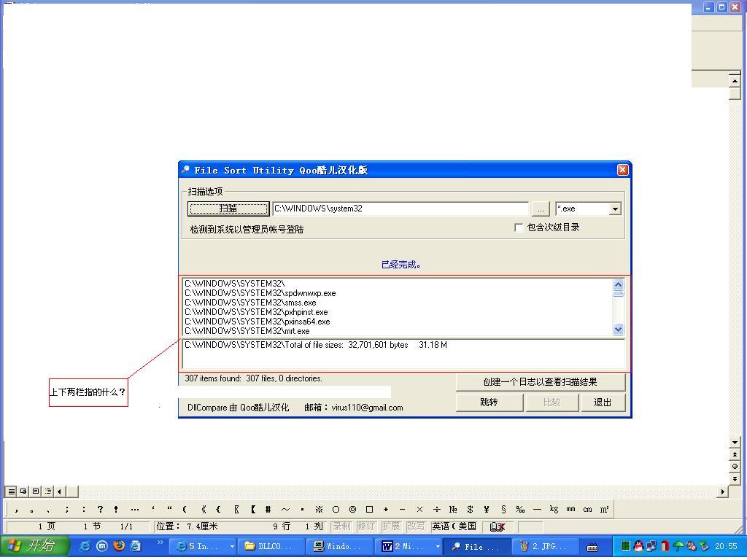Viewport: 747px width, 560px height.
Task: Click horizontal scrollbar left arrow in Word
Action: coord(60,491)
